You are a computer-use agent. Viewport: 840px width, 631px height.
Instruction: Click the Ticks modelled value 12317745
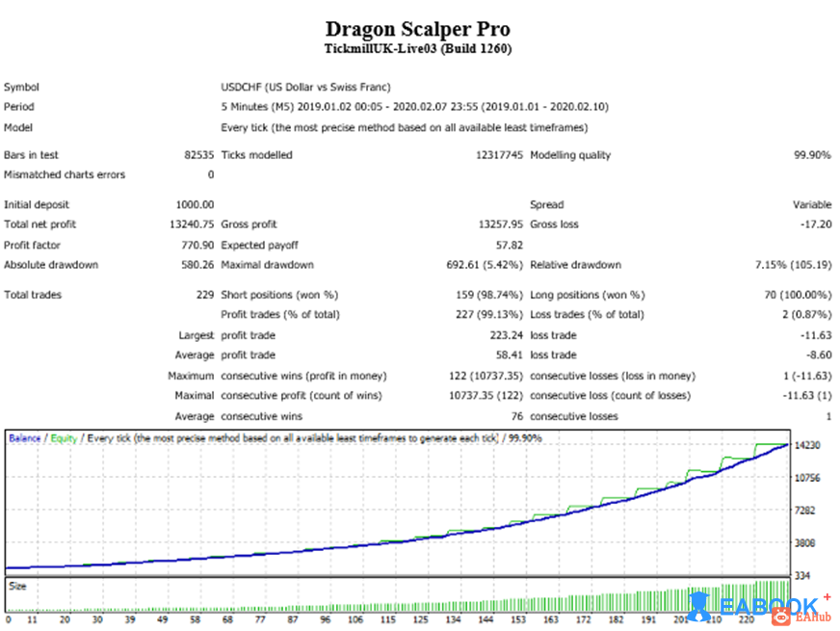(x=499, y=155)
